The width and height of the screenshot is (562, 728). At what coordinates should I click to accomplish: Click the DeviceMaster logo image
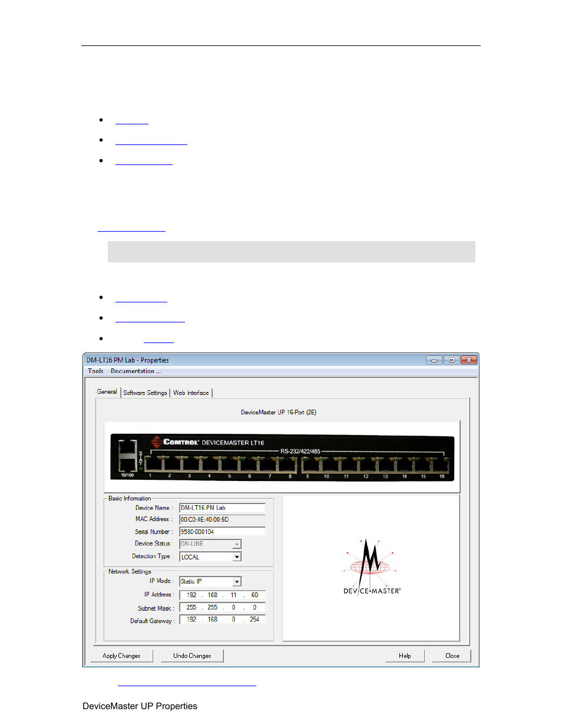(372, 567)
